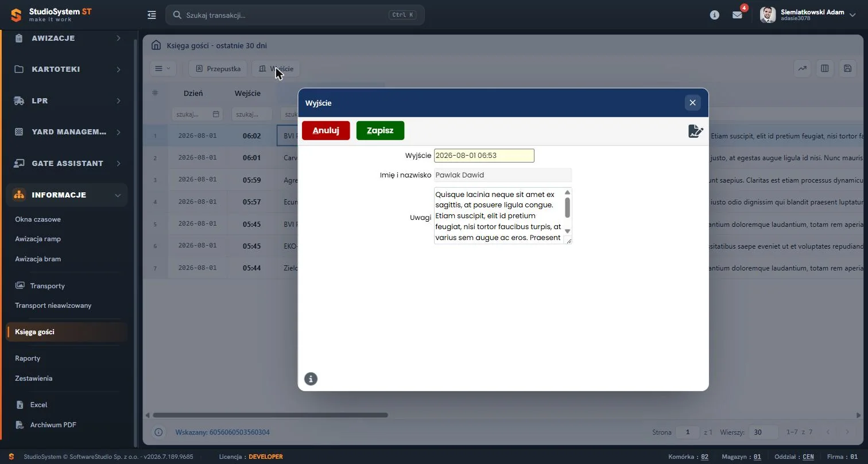Open Transport nieawizowany menu item

coord(53,306)
